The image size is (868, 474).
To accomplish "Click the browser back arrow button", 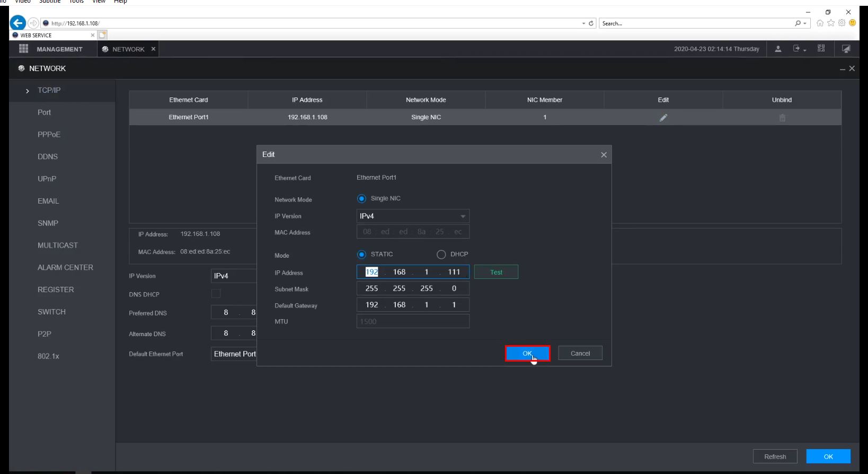I will tap(17, 23).
